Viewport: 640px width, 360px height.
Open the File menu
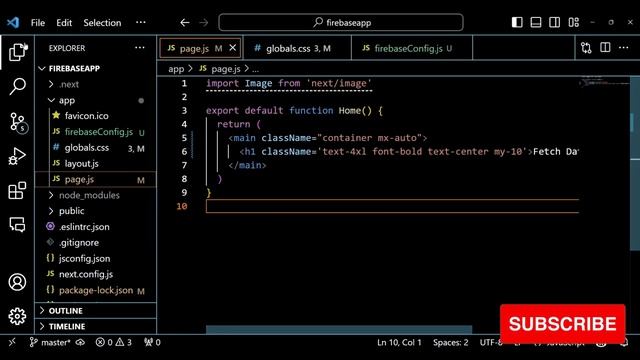38,23
